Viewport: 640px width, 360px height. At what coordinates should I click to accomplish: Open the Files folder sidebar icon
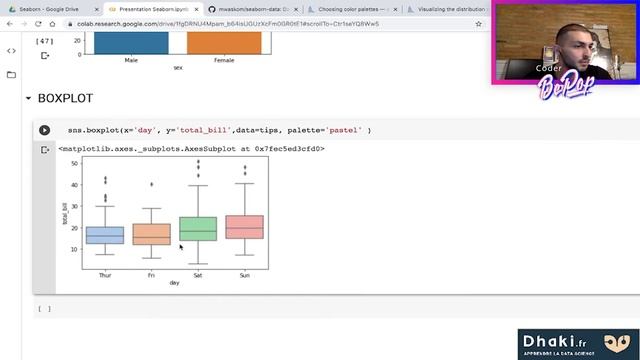click(11, 75)
